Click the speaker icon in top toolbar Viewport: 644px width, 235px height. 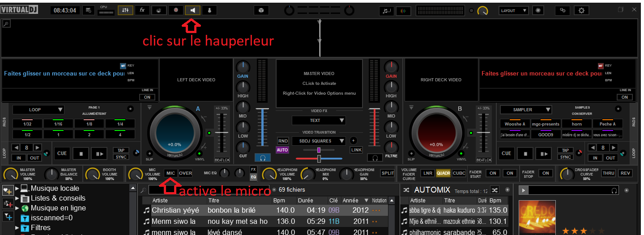[x=192, y=10]
